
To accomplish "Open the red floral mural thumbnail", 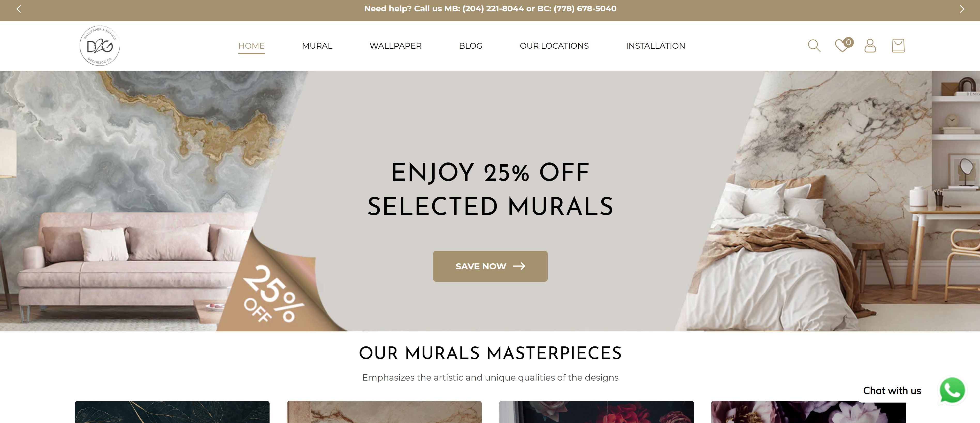I will coord(596,412).
